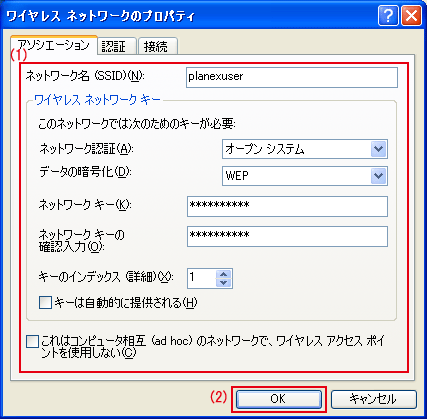
Task: Click the key index number field
Action: 202,278
